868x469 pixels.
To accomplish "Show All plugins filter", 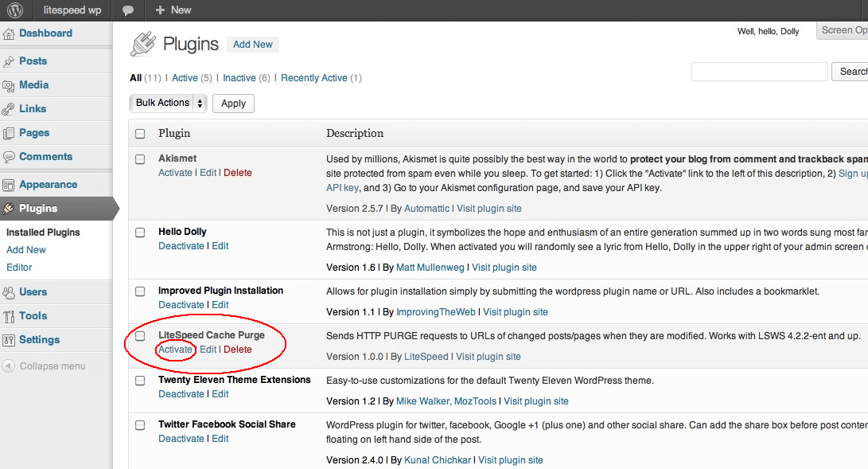I will [x=135, y=77].
